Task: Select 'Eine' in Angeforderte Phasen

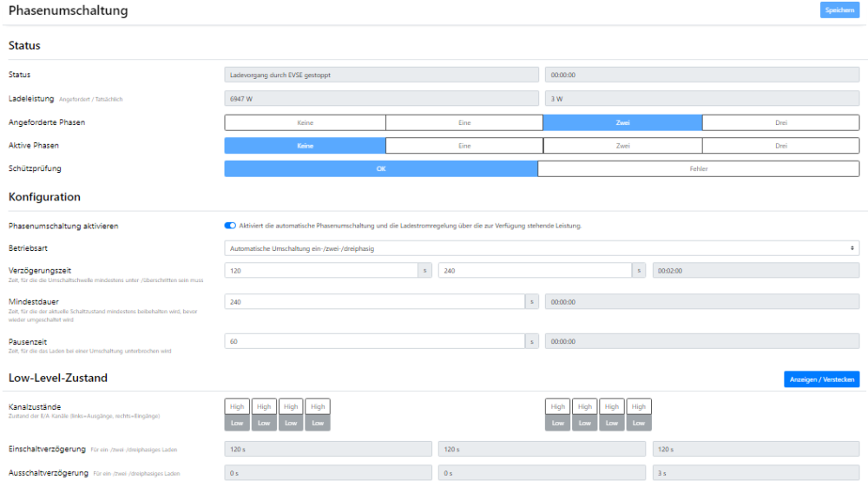Action: pos(464,122)
